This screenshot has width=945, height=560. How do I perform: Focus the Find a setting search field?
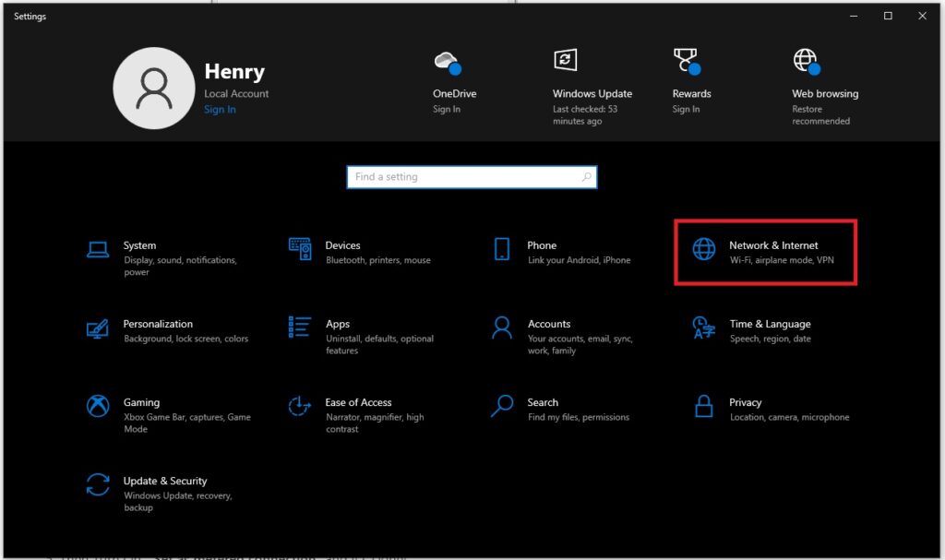point(472,177)
